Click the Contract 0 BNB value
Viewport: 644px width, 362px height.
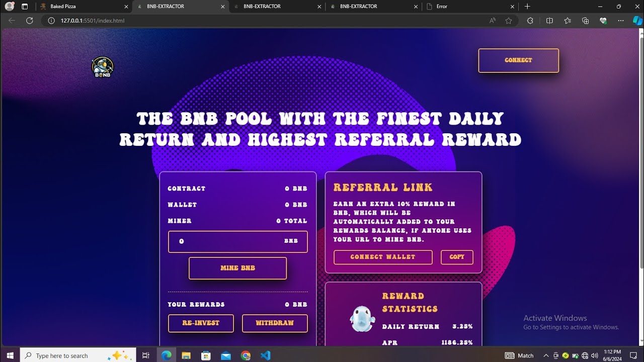click(296, 189)
